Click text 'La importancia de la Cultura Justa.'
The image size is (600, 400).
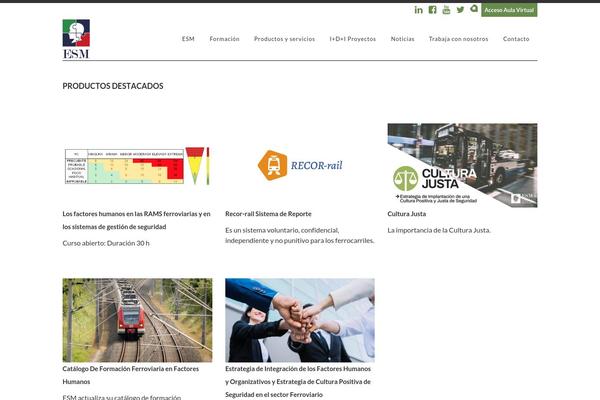(439, 230)
